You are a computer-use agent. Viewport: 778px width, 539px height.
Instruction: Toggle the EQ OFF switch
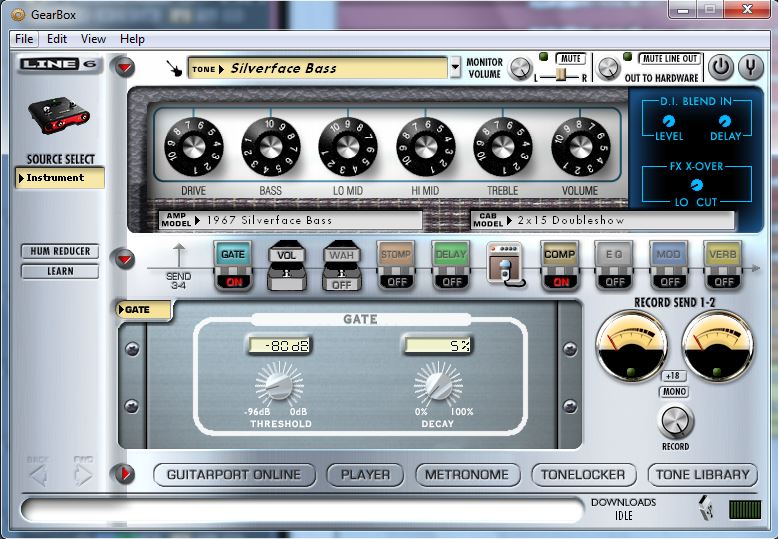tap(615, 282)
